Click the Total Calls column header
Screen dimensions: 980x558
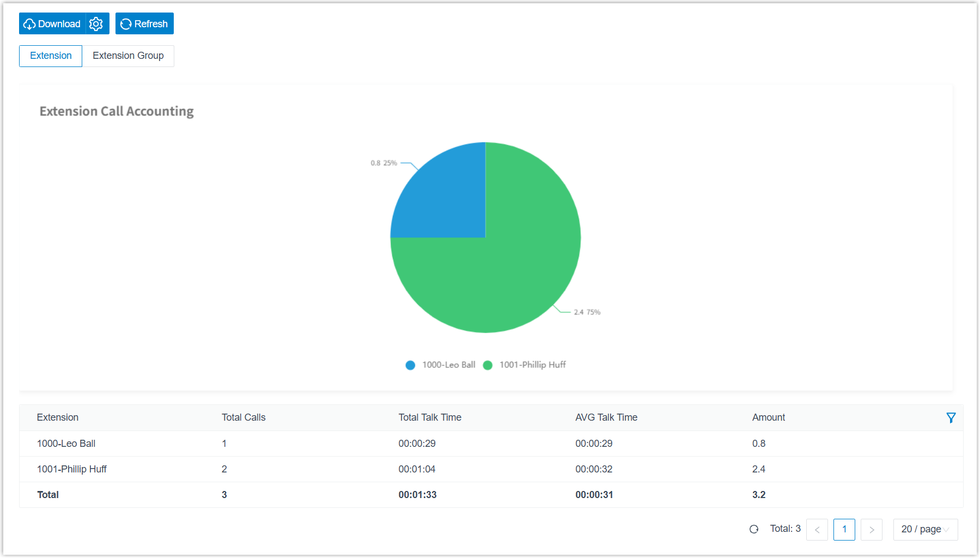(244, 417)
